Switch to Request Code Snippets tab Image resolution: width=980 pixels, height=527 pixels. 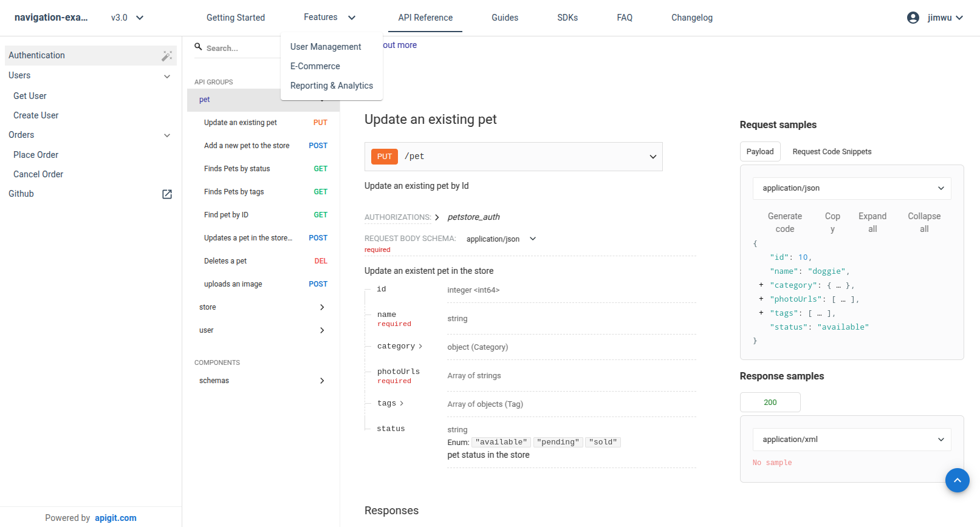click(832, 152)
